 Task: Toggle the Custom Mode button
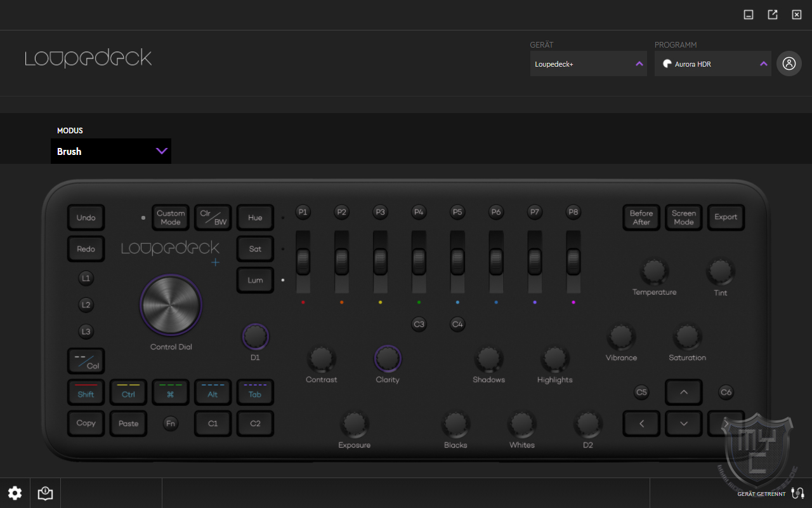(x=171, y=217)
